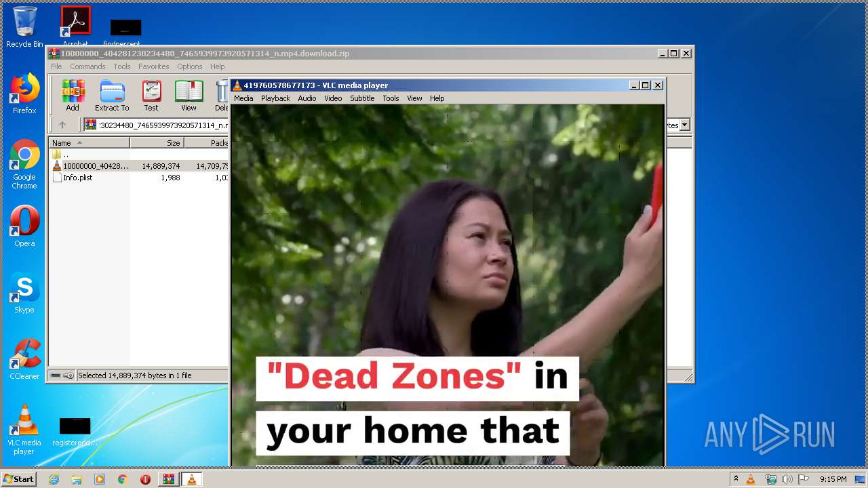Switch to VLC via its taskbar button
This screenshot has width=868, height=488.
191,479
